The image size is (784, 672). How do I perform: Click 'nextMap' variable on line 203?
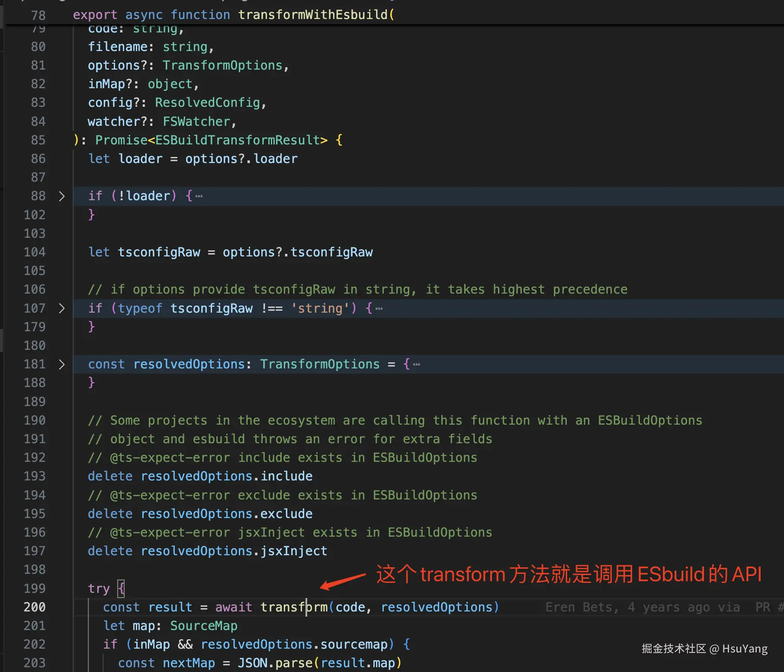click(189, 663)
